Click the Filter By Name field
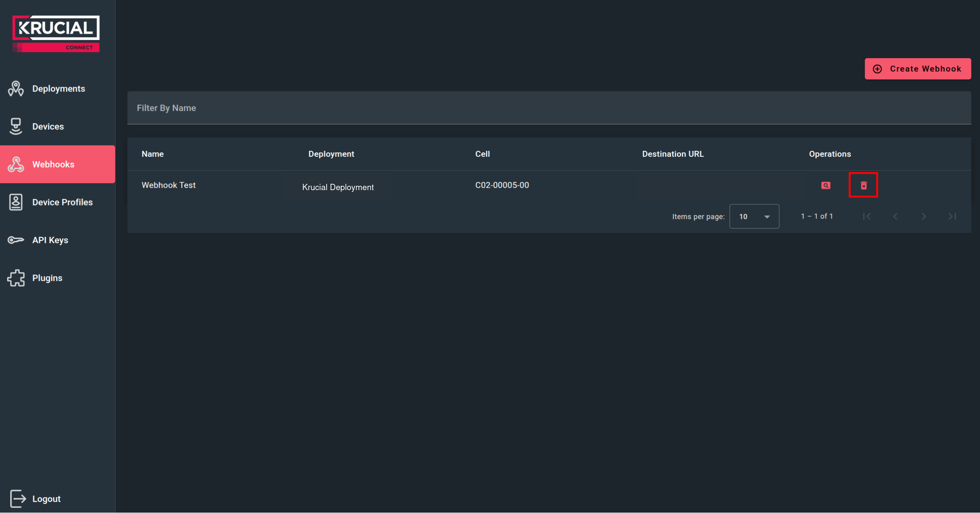980x513 pixels. tap(393, 108)
